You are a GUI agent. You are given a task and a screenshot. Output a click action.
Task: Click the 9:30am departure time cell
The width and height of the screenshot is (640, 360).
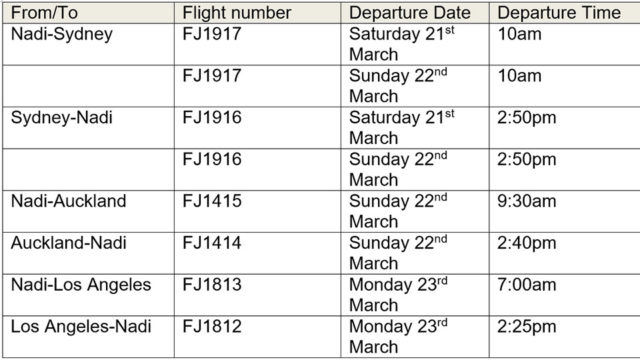[565, 211]
